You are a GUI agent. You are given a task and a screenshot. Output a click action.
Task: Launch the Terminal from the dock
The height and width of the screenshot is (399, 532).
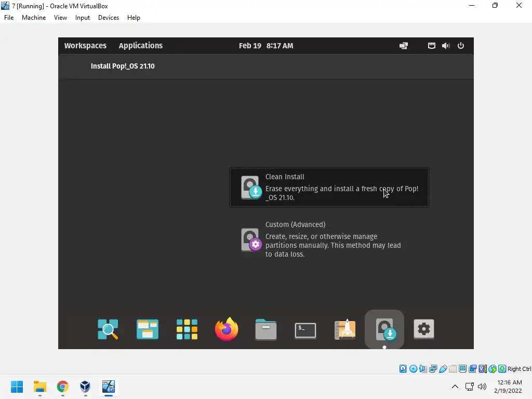tap(305, 330)
